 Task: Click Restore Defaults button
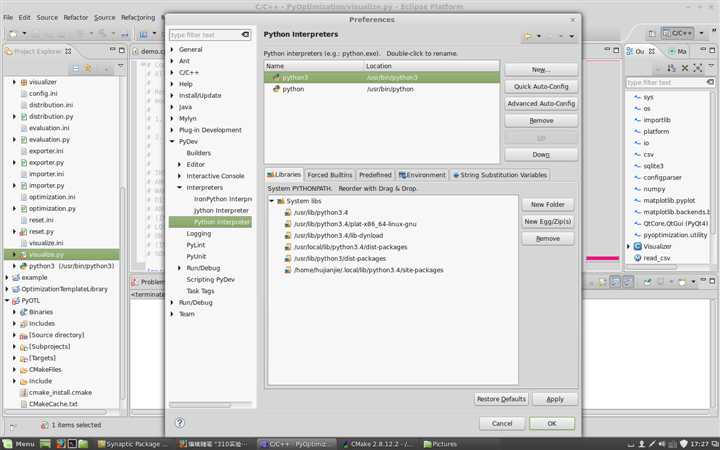(501, 399)
